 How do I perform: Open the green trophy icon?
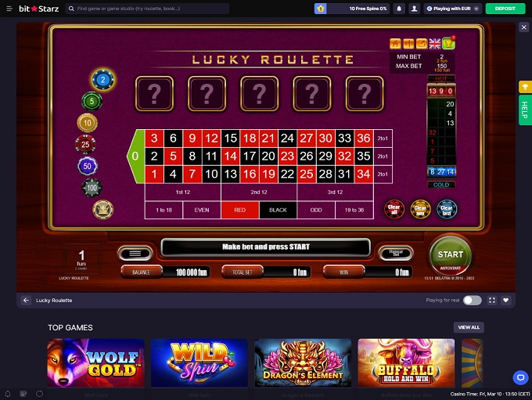click(448, 43)
